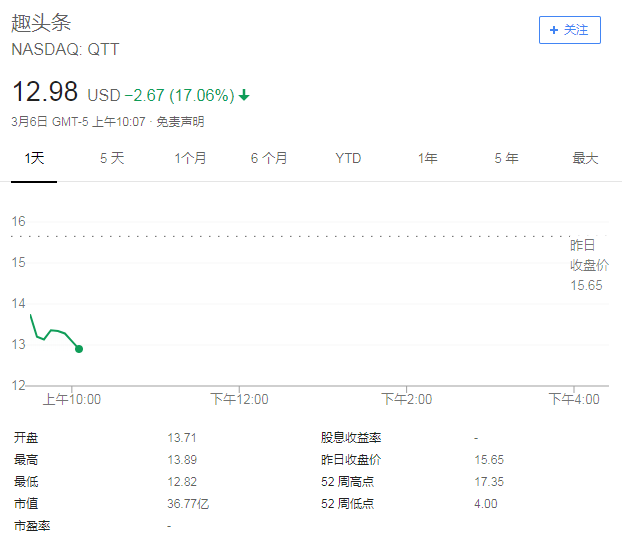Click the 下午4:00 axis label
The height and width of the screenshot is (544, 622).
[574, 399]
